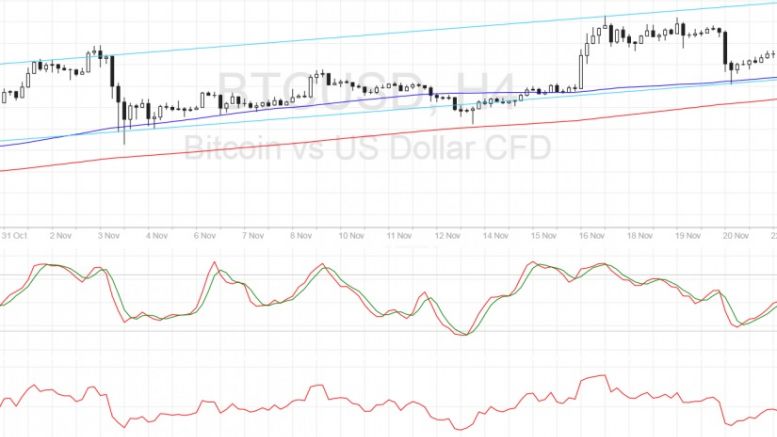Image resolution: width=777 pixels, height=437 pixels.
Task: Select the '18 Nov' date axis label
Action: click(639, 236)
